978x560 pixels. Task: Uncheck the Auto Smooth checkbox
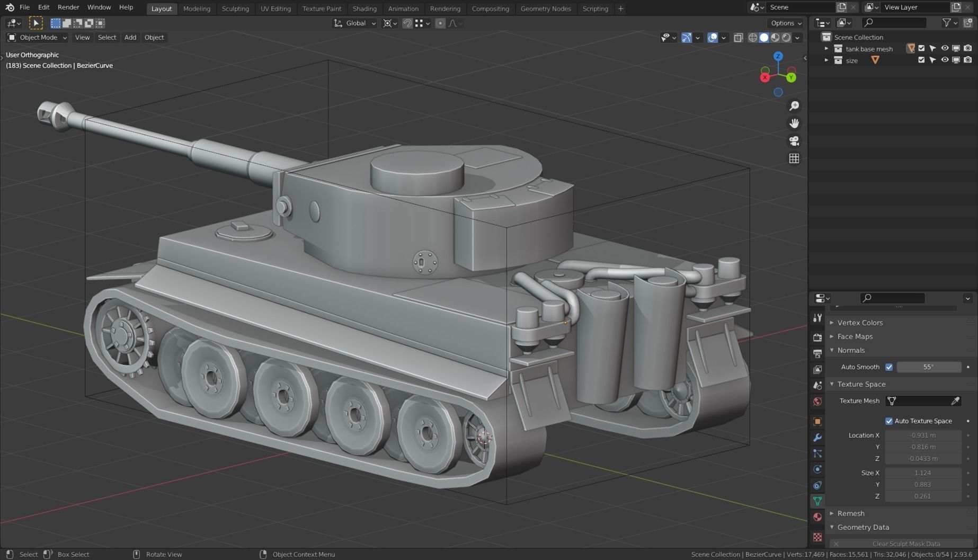coord(889,367)
